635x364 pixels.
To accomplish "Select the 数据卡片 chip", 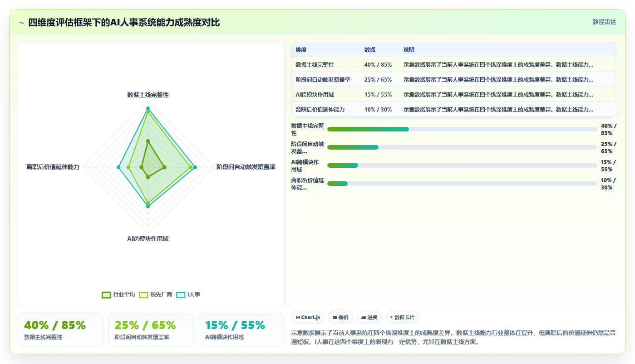I will click(402, 317).
